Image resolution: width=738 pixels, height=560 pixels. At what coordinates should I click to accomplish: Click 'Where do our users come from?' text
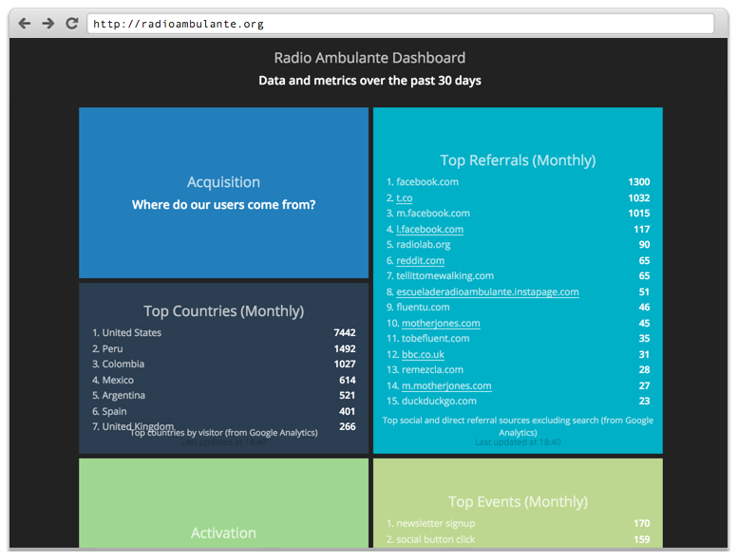[223, 205]
